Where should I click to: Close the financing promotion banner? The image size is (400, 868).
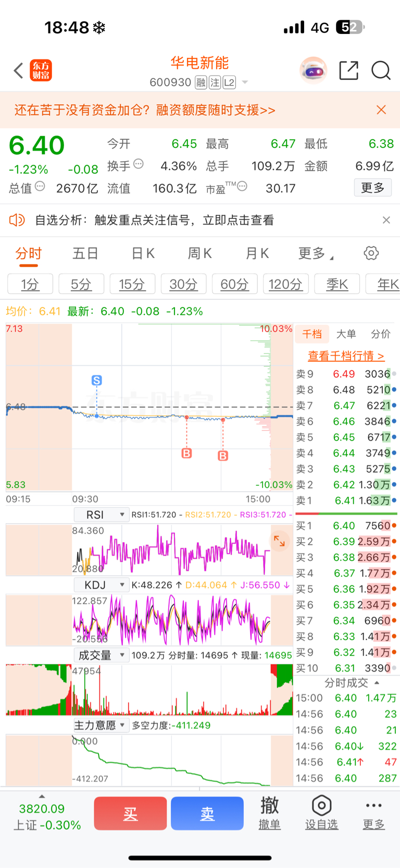381,109
